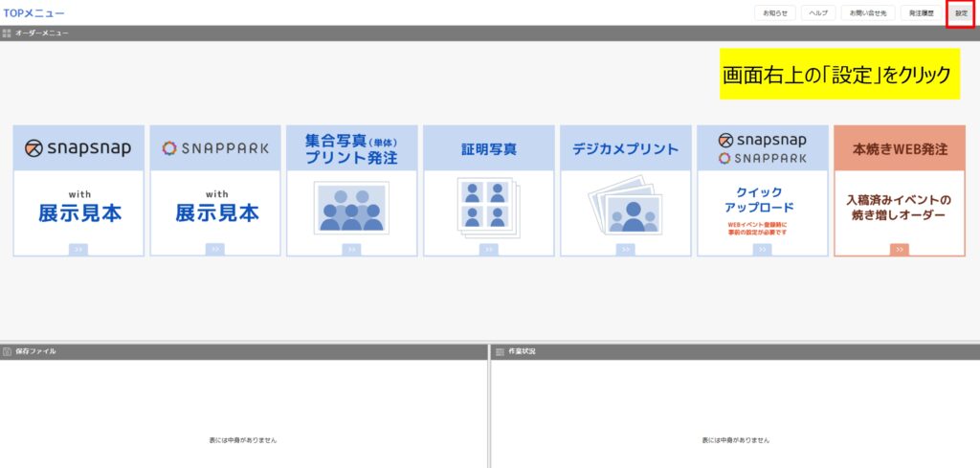This screenshot has width=980, height=468.
Task: Click 表には中身がありません in the 保存ファイル panel
Action: [242, 440]
